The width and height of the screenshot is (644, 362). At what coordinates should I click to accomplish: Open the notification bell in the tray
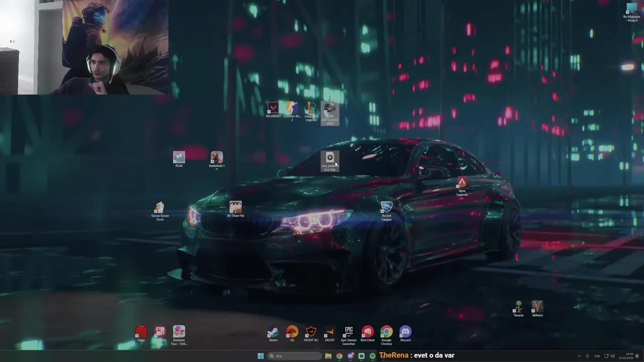click(637, 356)
